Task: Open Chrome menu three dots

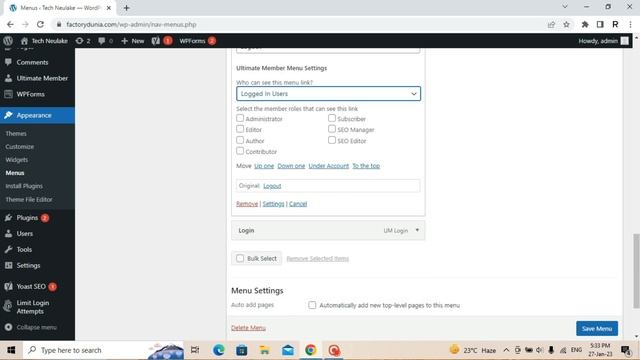Action: click(x=631, y=24)
